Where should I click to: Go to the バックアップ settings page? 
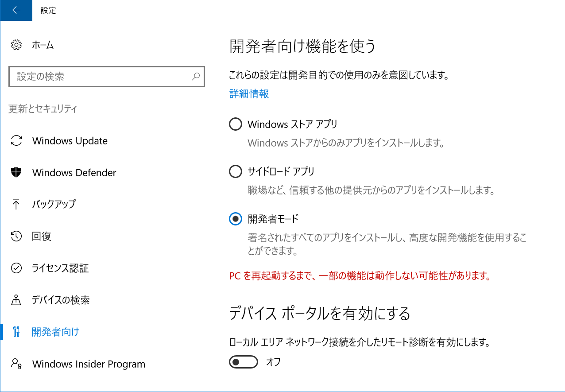(x=54, y=204)
